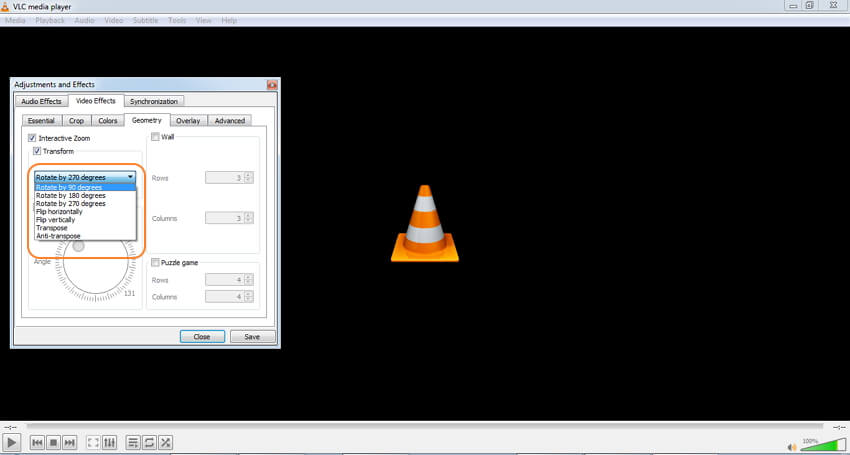Choose Rotate by 270 degrees in list
Image resolution: width=850 pixels, height=455 pixels.
85,203
